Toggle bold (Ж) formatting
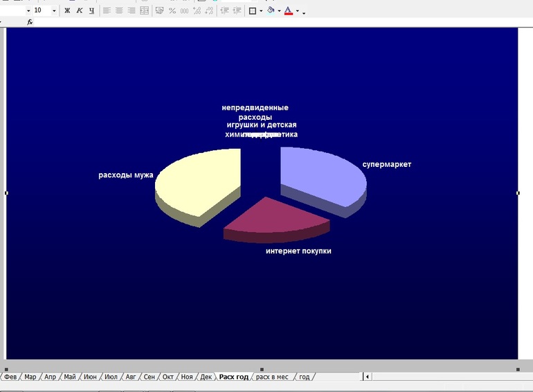 [67, 10]
